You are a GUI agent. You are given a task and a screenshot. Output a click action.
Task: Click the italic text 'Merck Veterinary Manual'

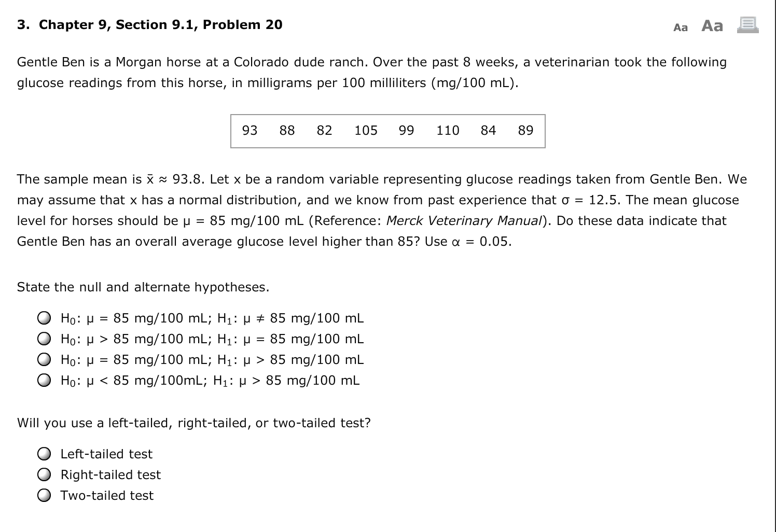tap(463, 220)
